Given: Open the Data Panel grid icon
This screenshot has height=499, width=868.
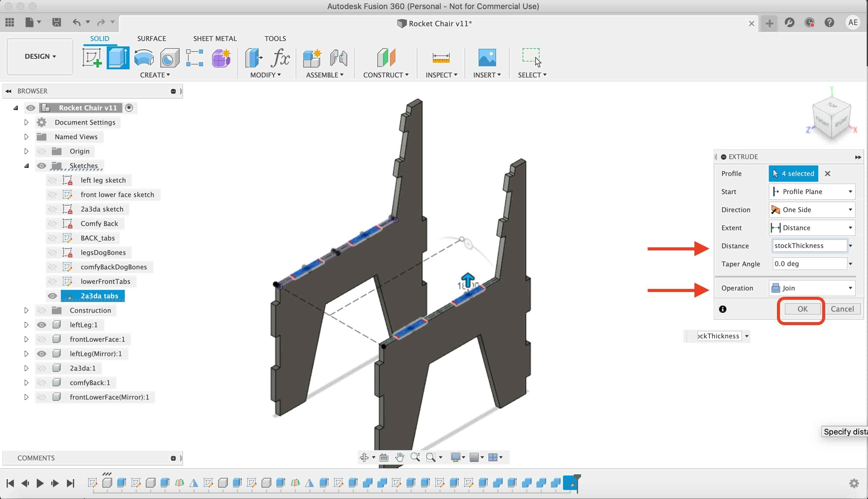Looking at the screenshot, I should point(10,23).
